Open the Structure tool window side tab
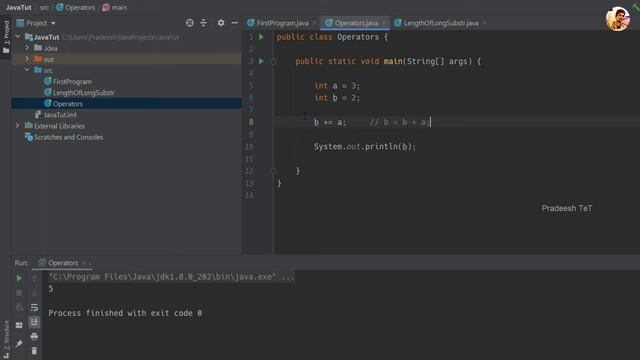Viewport: 640px width, 360px height. (x=6, y=339)
